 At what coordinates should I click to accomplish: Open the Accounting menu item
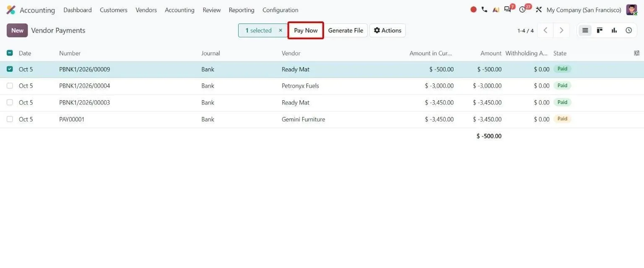(x=179, y=10)
